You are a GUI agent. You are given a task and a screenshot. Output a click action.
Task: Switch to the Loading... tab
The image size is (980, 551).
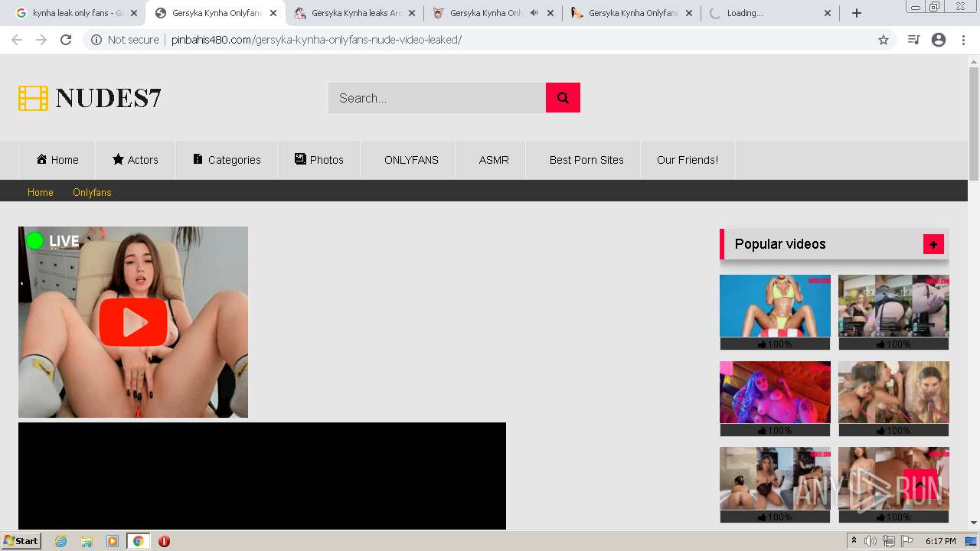(x=770, y=13)
